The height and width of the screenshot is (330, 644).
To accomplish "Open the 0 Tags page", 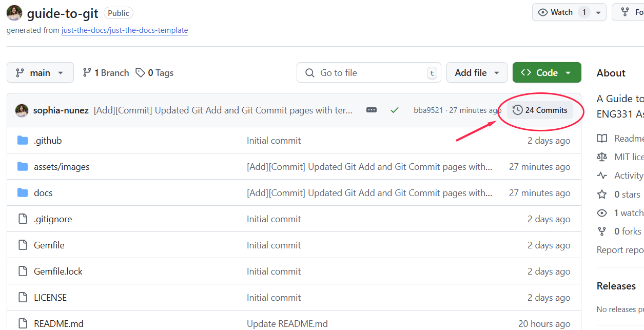I will [x=154, y=72].
